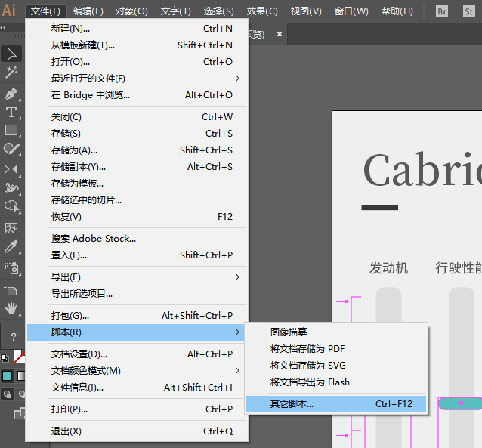Choose 退出(X) menu item

137,431
